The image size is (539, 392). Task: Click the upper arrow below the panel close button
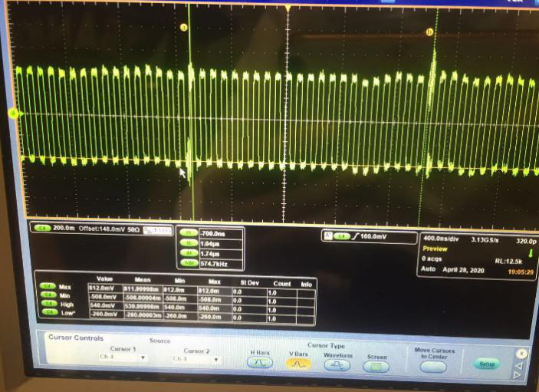pyautogui.click(x=519, y=366)
